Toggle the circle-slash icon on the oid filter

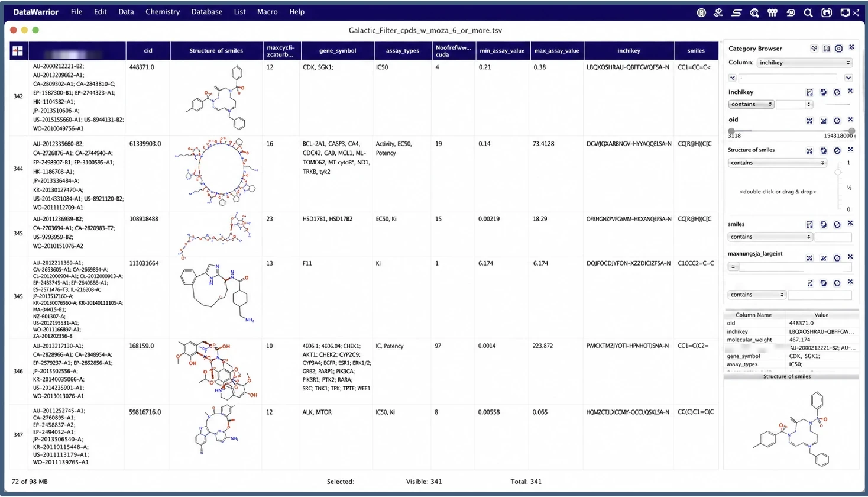tap(837, 121)
